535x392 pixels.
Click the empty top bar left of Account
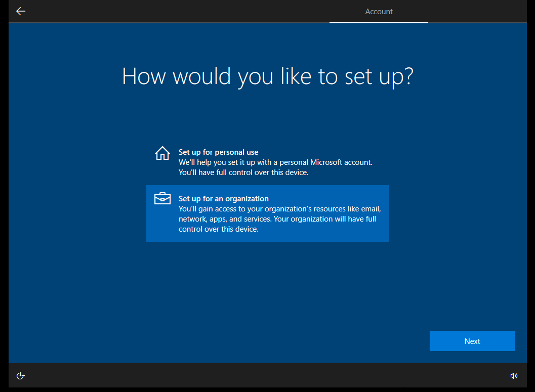pos(177,11)
